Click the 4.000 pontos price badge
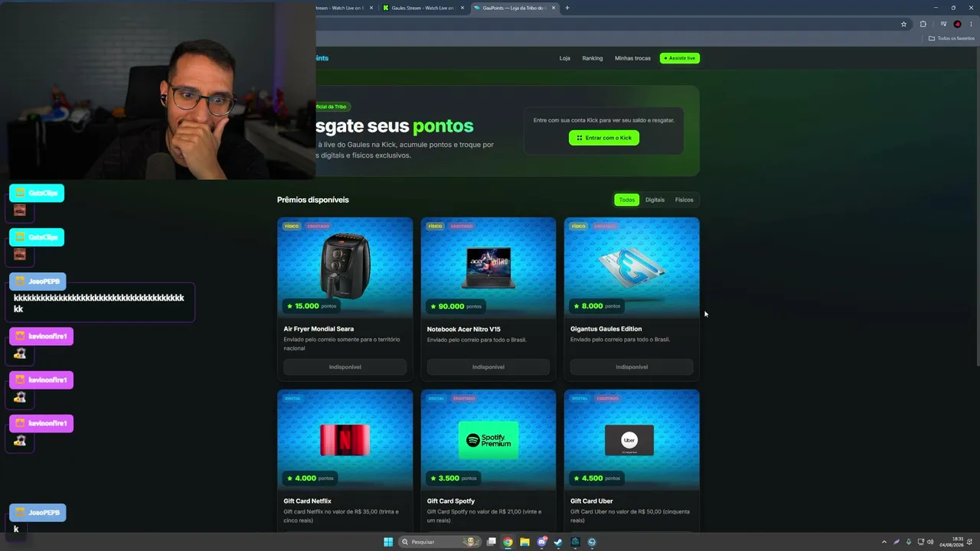 pyautogui.click(x=310, y=478)
